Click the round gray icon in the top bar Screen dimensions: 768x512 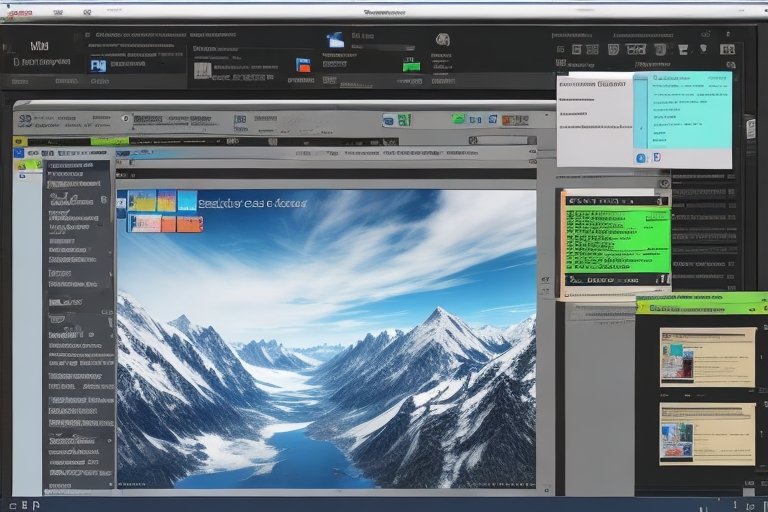[x=442, y=40]
